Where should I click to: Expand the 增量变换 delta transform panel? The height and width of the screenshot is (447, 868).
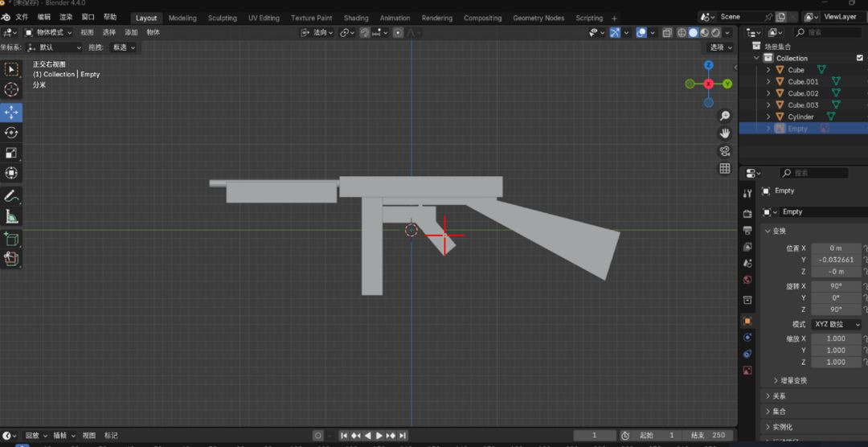[x=789, y=380]
